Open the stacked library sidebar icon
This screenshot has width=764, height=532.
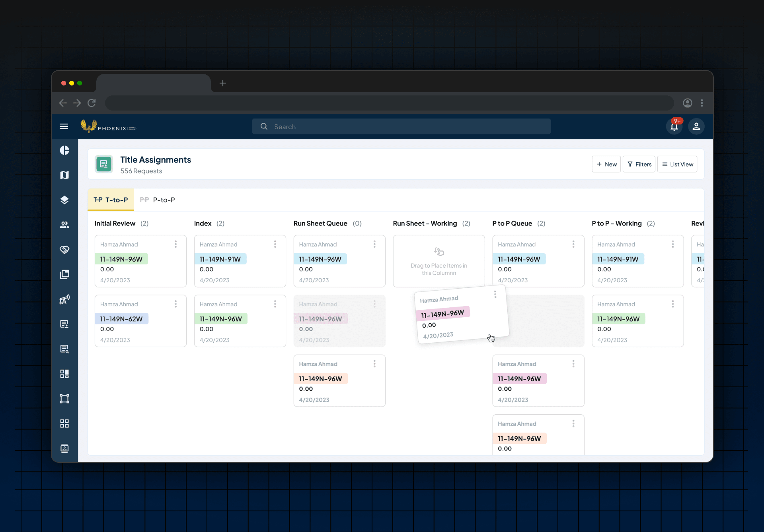64,274
